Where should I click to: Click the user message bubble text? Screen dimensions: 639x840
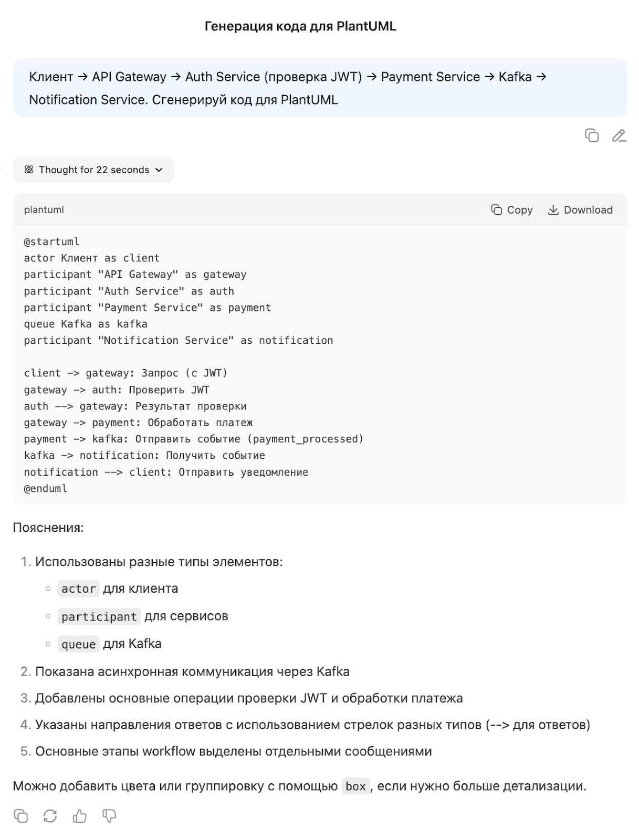(x=288, y=88)
